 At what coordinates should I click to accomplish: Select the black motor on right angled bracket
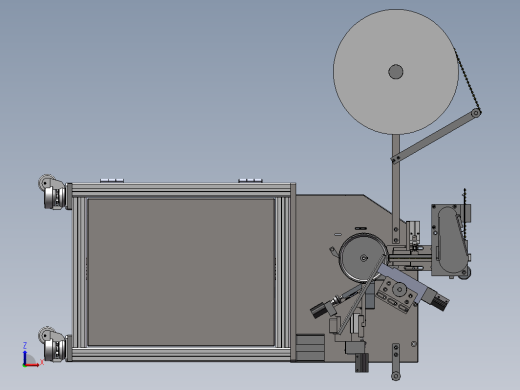[x=440, y=302]
